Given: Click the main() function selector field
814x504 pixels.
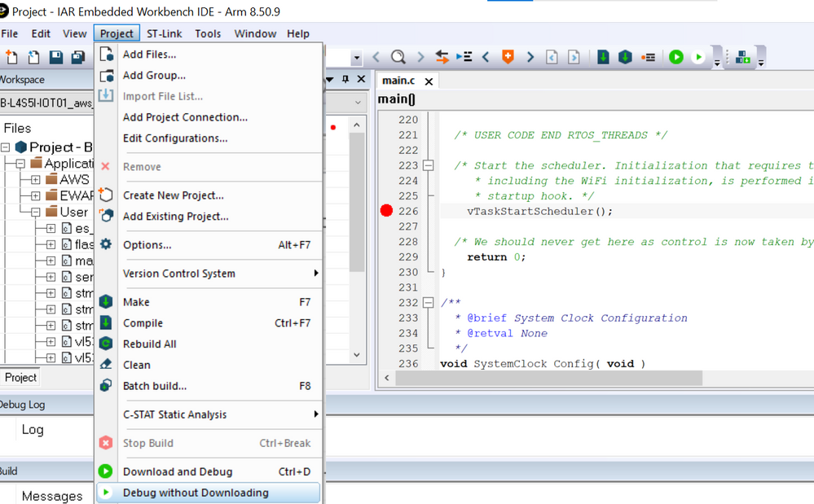Looking at the screenshot, I should click(595, 99).
